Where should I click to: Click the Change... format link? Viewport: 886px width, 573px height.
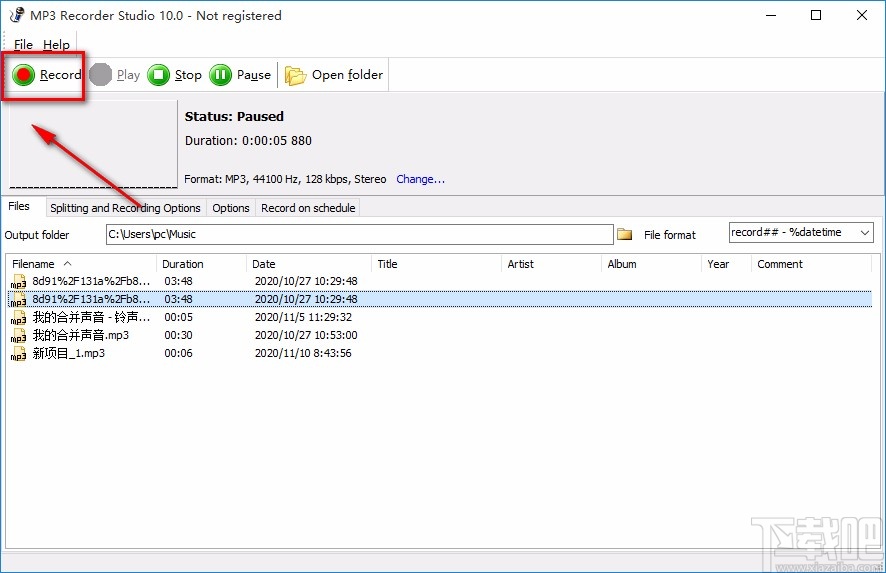[420, 180]
